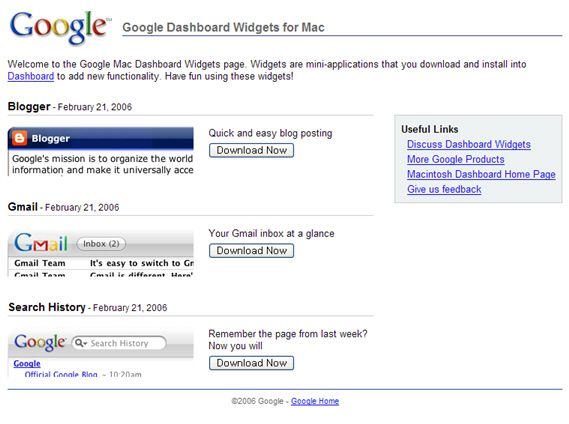Click 'Google Dashboard Widgets for Mac' title
The height and width of the screenshot is (424, 569).
pyautogui.click(x=224, y=27)
